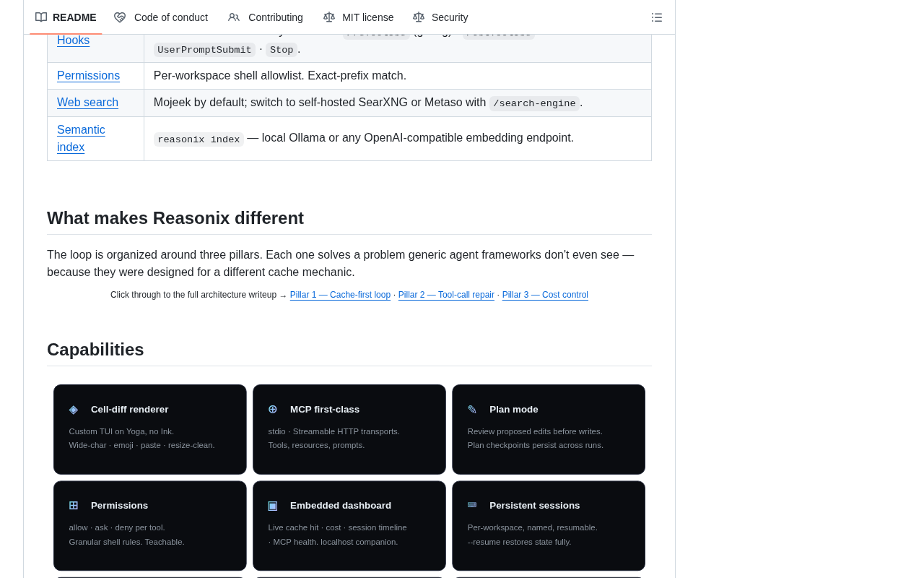
Task: Open the Semantic index link
Action: click(81, 139)
